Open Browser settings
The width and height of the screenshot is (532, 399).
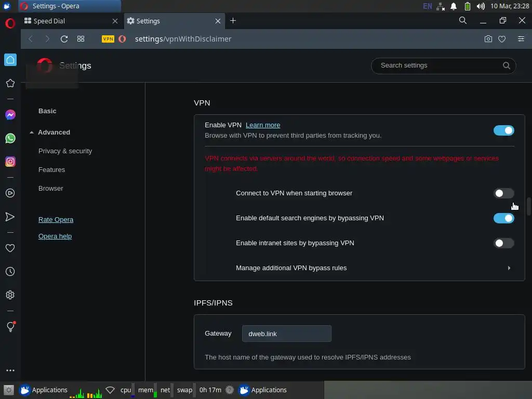[x=50, y=188]
